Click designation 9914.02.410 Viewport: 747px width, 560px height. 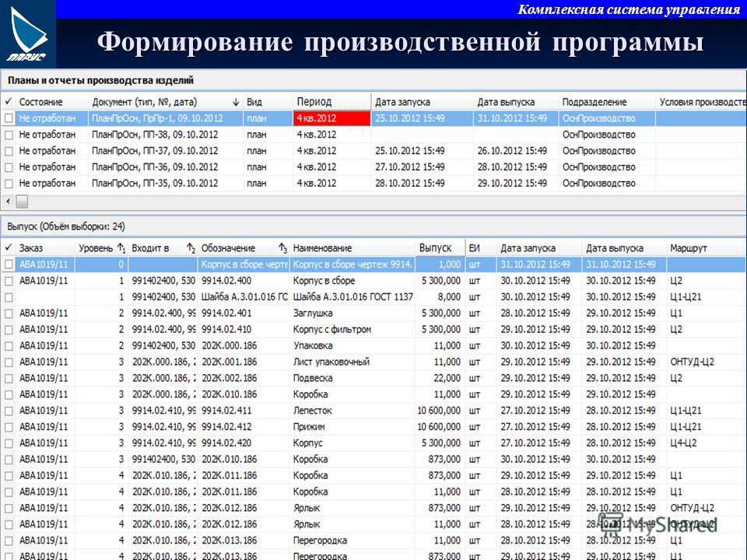coord(226,330)
